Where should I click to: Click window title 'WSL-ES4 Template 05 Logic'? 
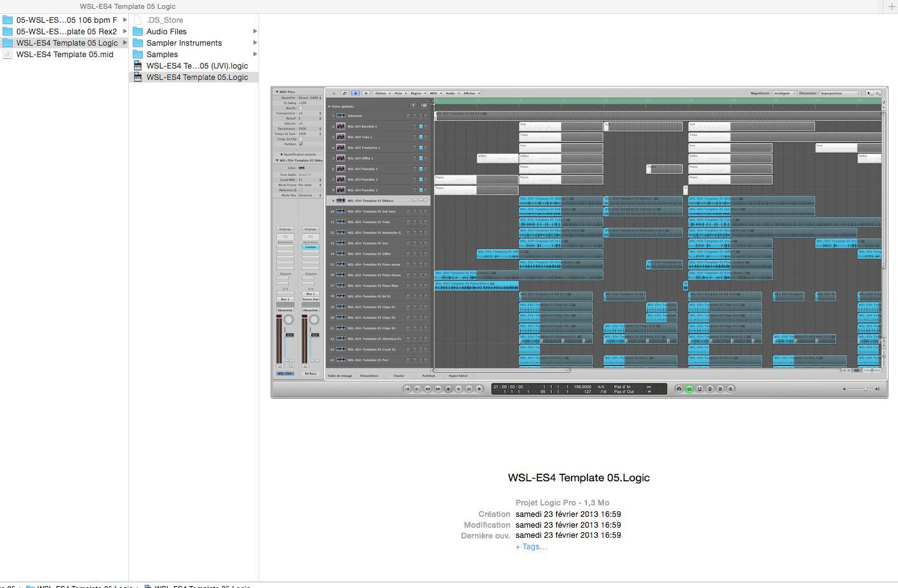click(128, 6)
